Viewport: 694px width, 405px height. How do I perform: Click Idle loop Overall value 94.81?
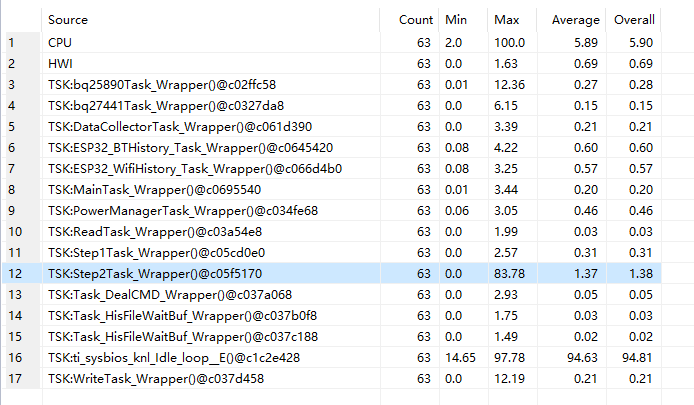click(x=637, y=358)
